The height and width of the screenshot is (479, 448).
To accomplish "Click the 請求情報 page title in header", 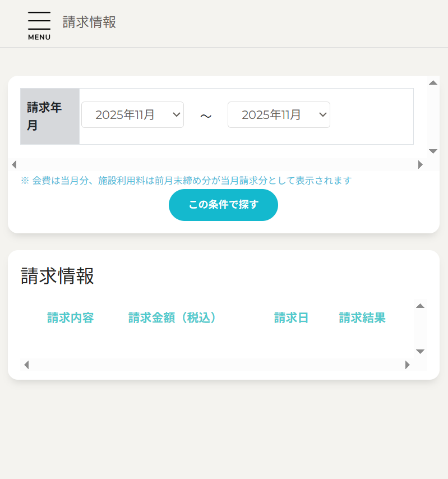I will click(89, 22).
